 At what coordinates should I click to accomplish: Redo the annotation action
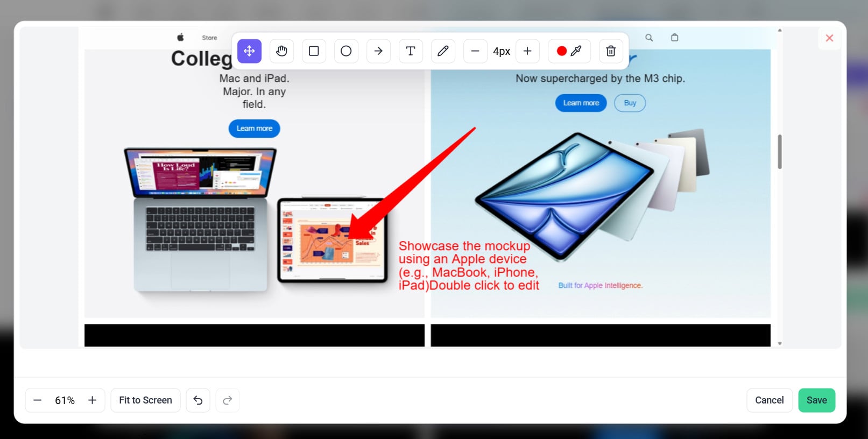[228, 400]
